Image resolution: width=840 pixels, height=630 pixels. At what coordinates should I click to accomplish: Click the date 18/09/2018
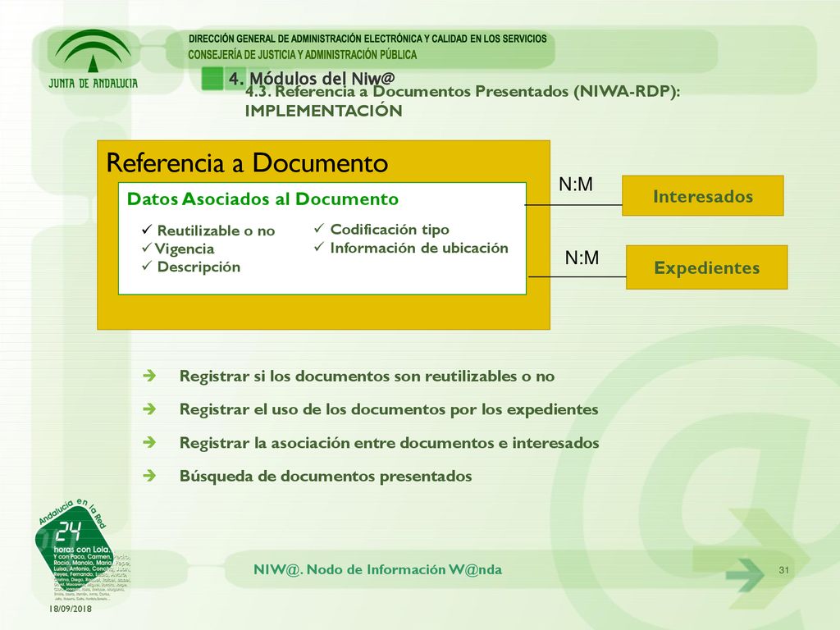[x=71, y=609]
